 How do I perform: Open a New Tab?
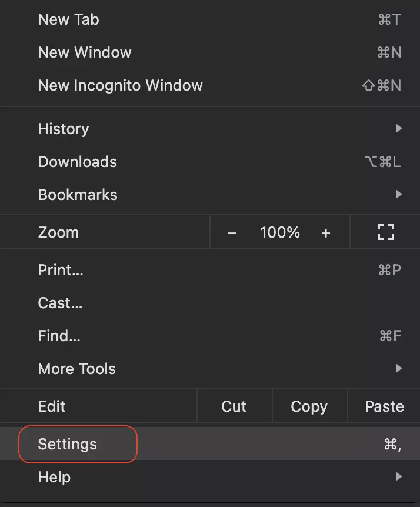[x=68, y=19]
